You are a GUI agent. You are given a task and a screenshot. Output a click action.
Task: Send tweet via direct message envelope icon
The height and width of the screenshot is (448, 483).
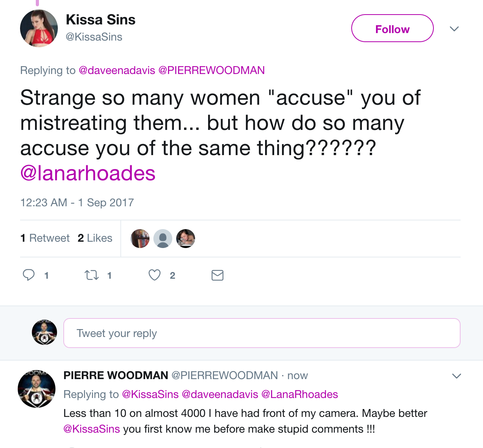tap(218, 275)
